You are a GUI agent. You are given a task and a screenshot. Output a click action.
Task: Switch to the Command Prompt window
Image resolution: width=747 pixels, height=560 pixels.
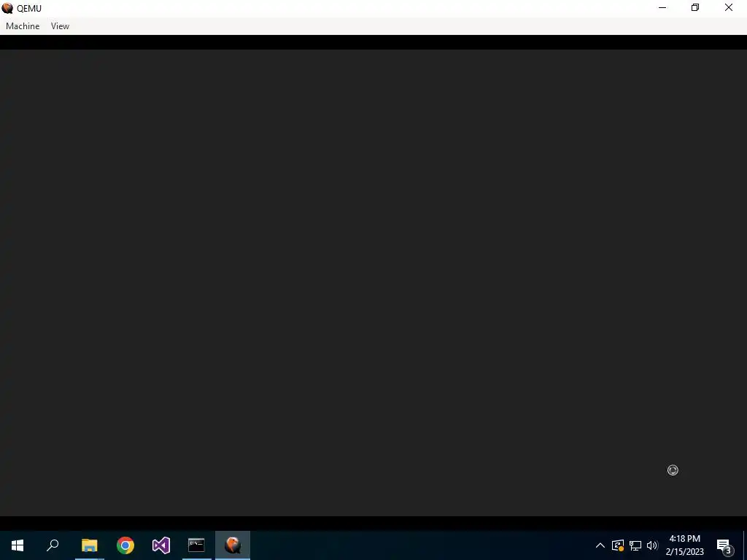(x=196, y=545)
